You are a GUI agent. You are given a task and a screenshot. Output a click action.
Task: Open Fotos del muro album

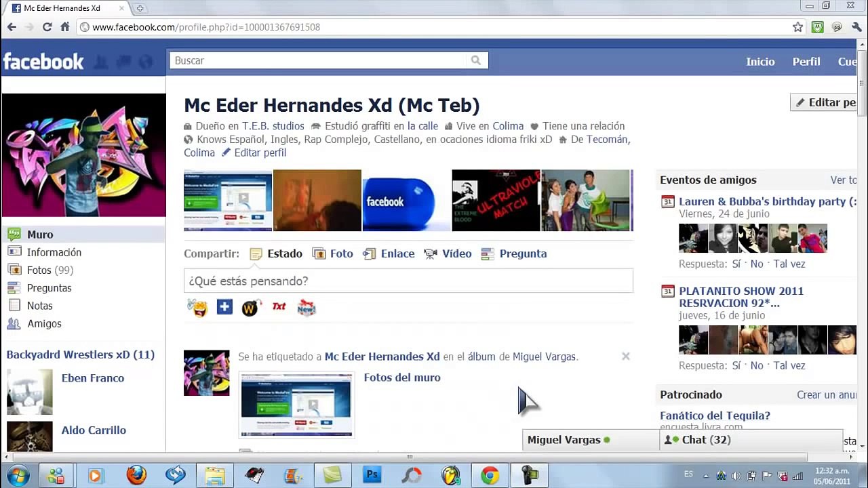click(402, 378)
